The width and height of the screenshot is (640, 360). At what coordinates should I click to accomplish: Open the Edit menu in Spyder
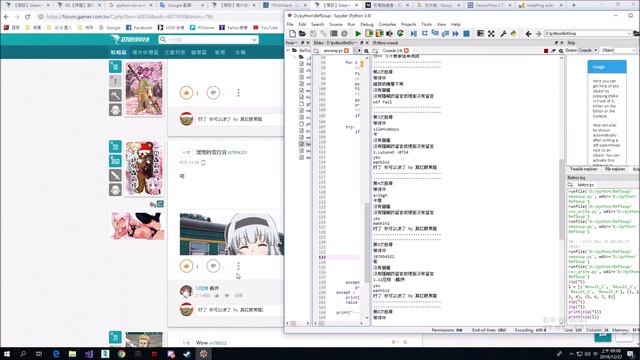click(x=302, y=24)
